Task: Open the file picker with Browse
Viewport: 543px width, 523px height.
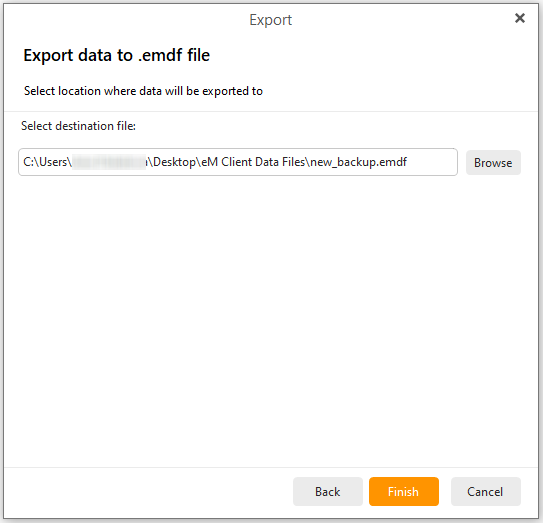Action: coord(493,162)
